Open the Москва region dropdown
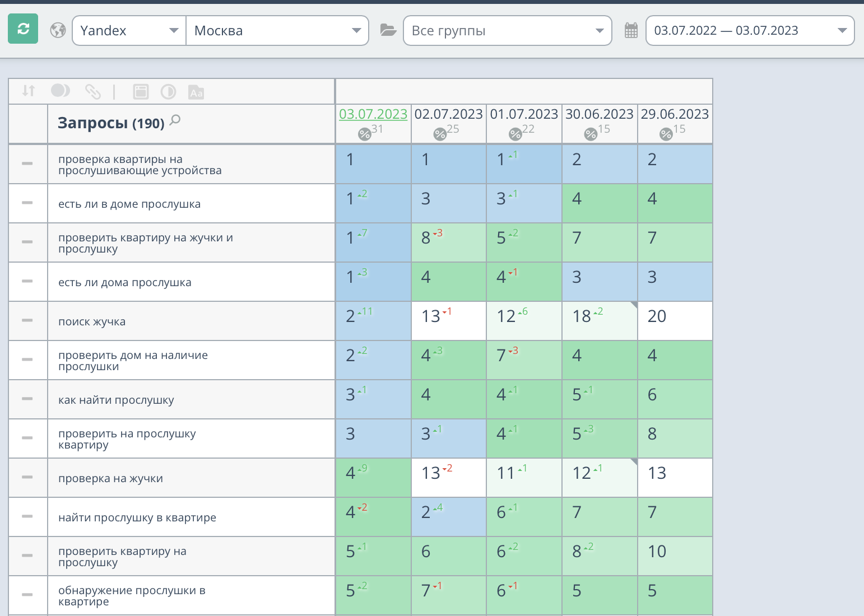Image resolution: width=864 pixels, height=616 pixels. [277, 30]
